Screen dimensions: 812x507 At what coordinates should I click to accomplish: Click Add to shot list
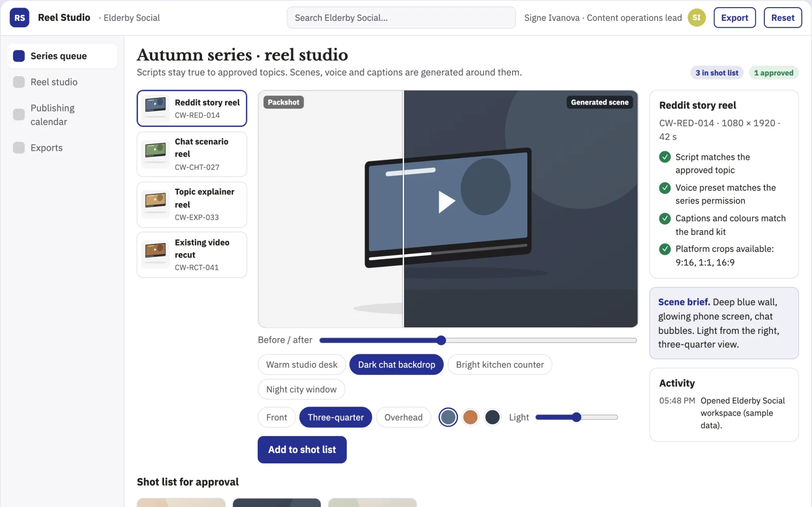tap(302, 450)
